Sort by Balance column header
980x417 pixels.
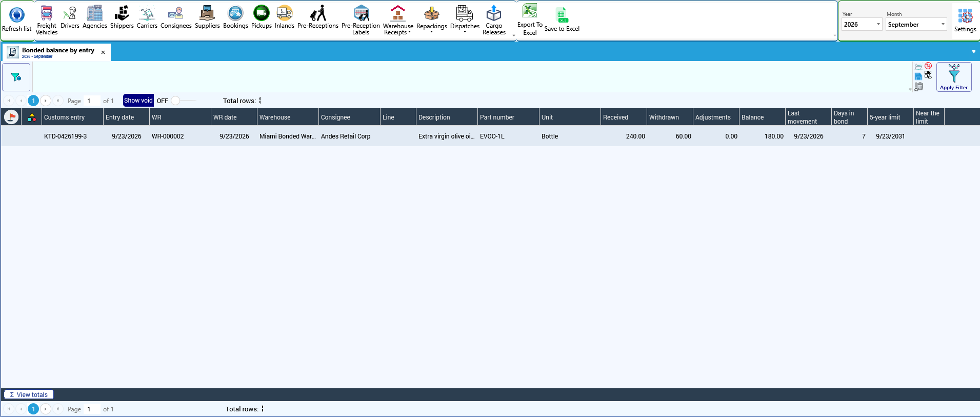click(x=762, y=117)
